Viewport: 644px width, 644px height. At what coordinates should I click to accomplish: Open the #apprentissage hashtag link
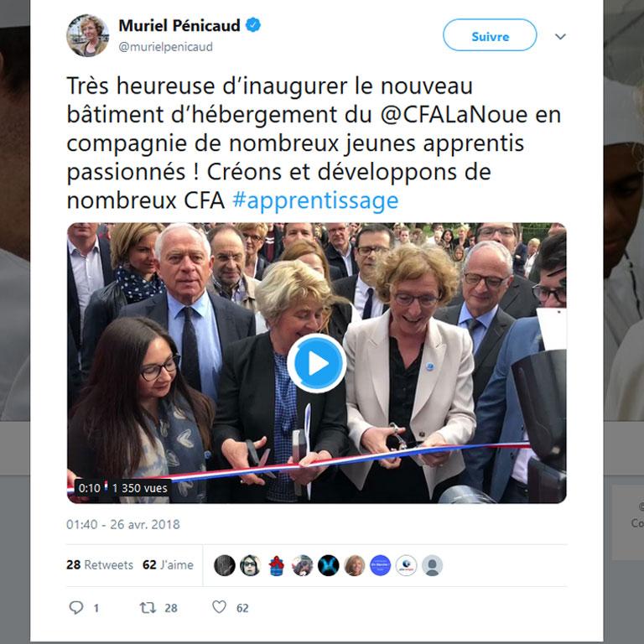pos(315,201)
